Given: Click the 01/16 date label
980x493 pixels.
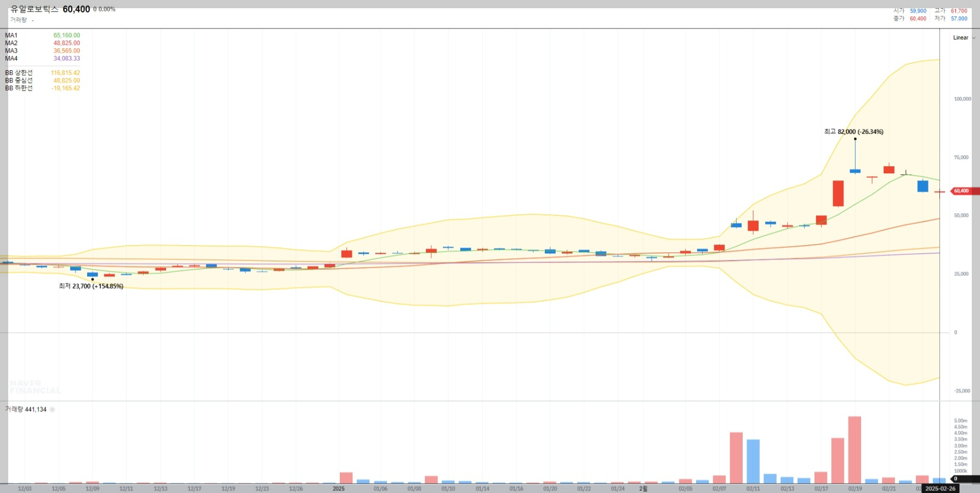Looking at the screenshot, I should (516, 489).
